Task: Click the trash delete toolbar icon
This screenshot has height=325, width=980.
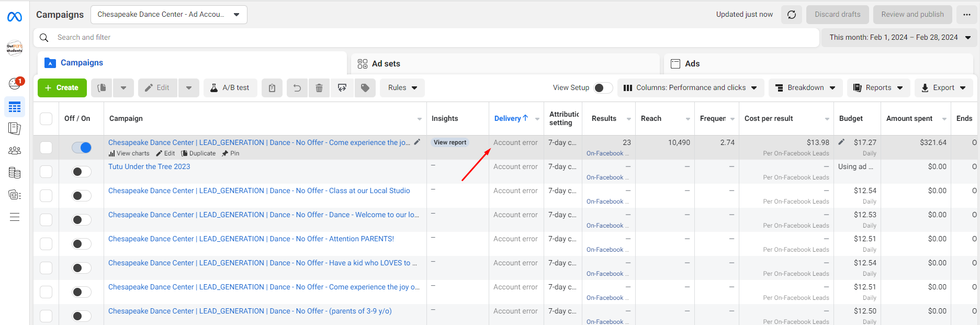Action: (319, 88)
